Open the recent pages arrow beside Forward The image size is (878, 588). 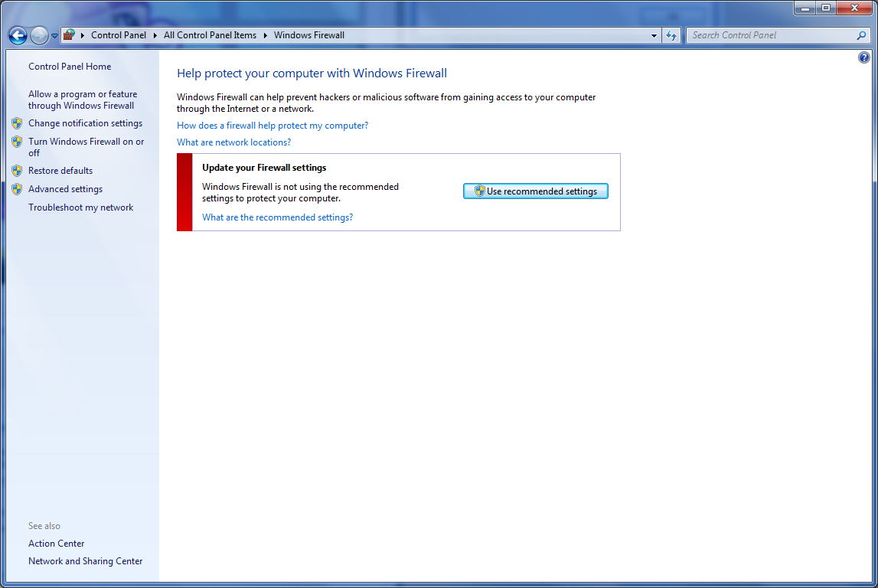point(54,35)
